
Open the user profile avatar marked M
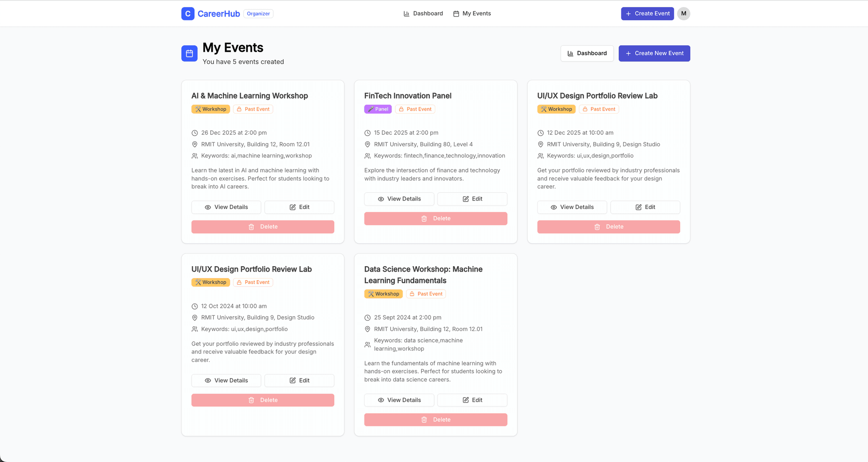[x=683, y=13]
